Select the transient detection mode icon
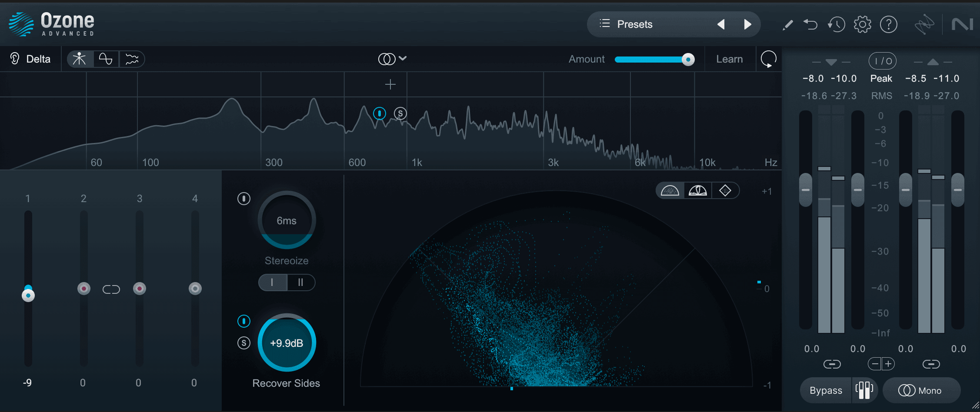 click(80, 59)
